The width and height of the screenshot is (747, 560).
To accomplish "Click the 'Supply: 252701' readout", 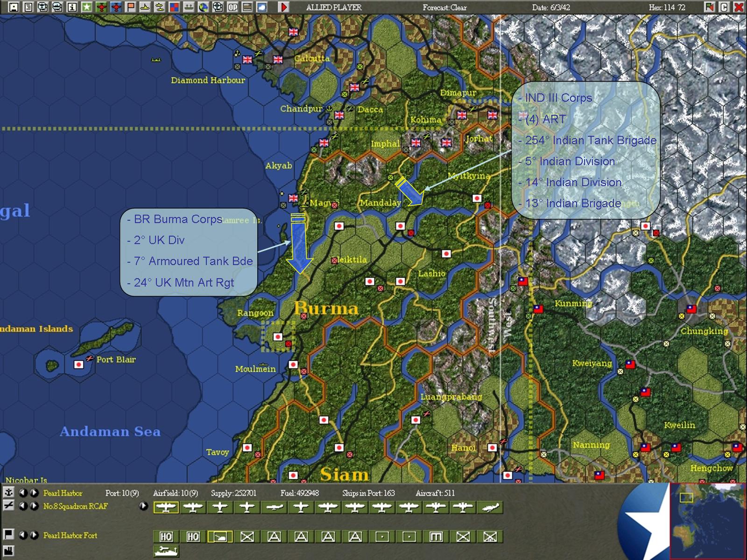I will pos(233,493).
